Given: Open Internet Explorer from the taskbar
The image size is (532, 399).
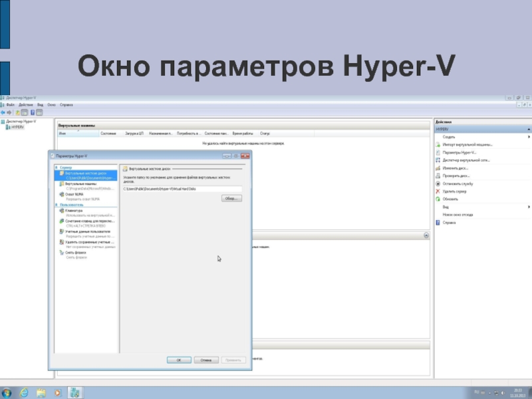Looking at the screenshot, I should point(25,391).
